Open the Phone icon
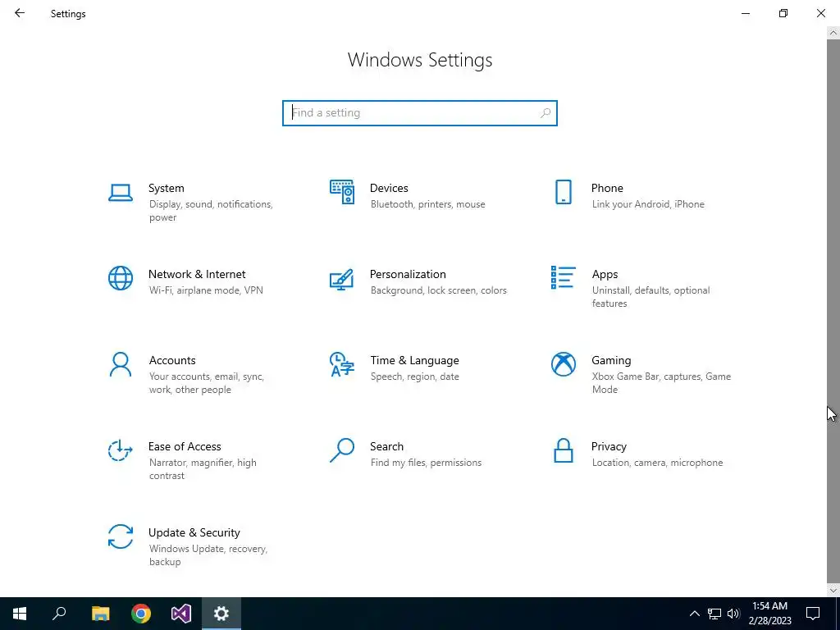Viewport: 840px width, 630px height. point(563,192)
